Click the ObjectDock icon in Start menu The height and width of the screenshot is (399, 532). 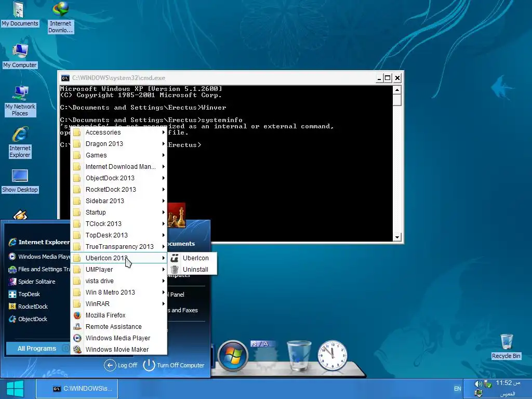[12, 319]
